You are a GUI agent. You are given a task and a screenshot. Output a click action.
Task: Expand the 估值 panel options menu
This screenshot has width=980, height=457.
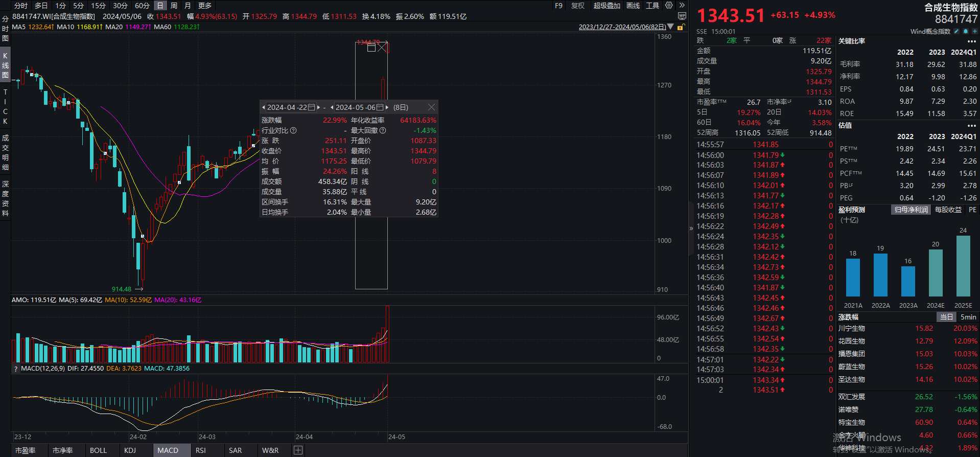click(x=971, y=125)
